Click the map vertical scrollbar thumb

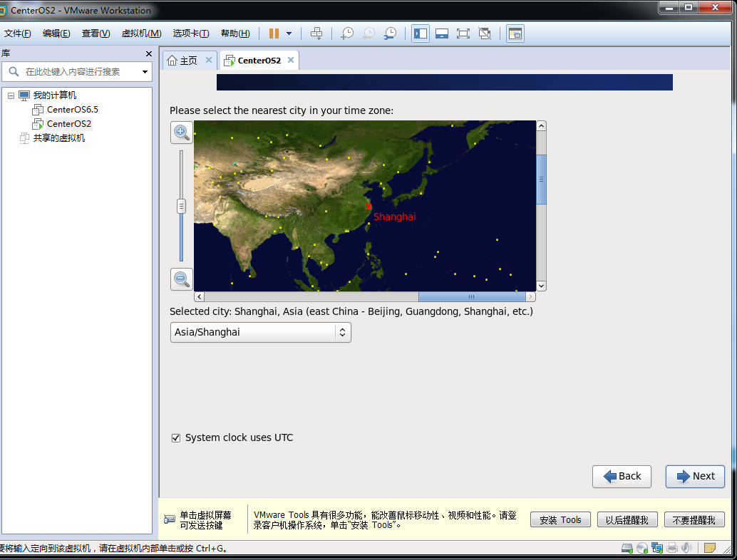(541, 180)
